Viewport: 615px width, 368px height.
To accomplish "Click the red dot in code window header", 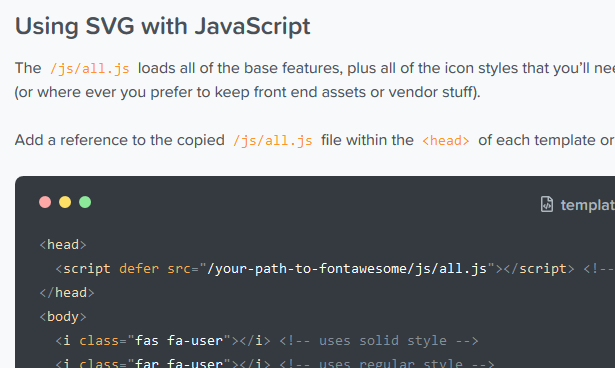I will pos(45,202).
